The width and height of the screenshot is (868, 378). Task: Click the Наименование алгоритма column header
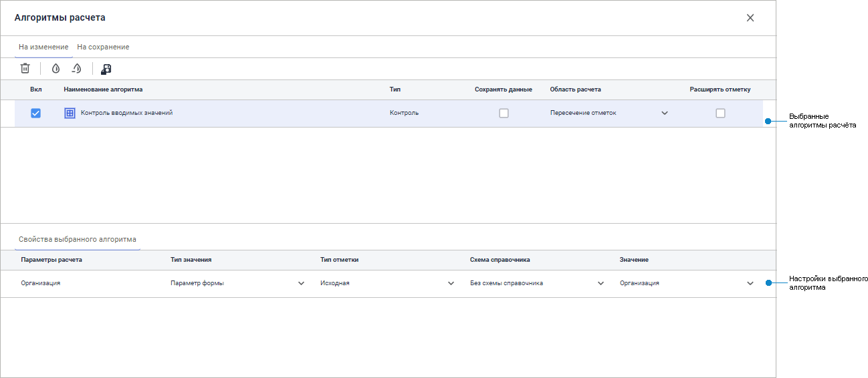coord(103,89)
